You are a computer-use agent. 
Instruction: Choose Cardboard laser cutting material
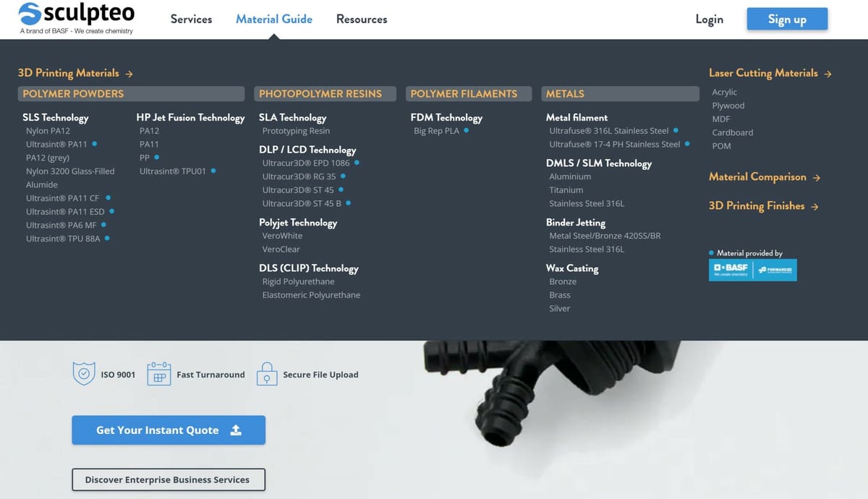tap(733, 133)
